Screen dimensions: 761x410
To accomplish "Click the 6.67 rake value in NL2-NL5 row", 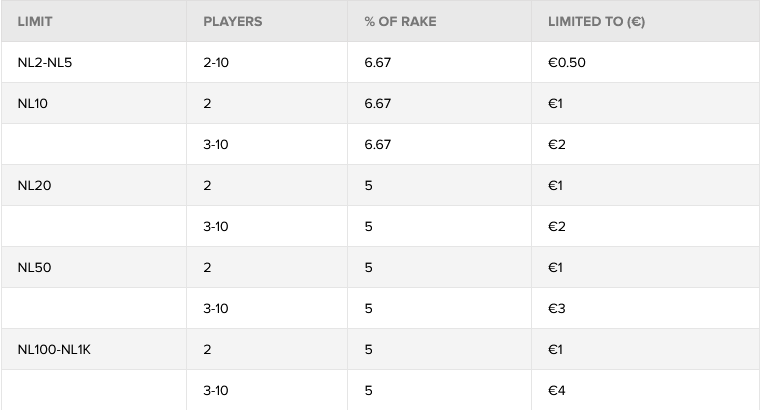I will [378, 62].
